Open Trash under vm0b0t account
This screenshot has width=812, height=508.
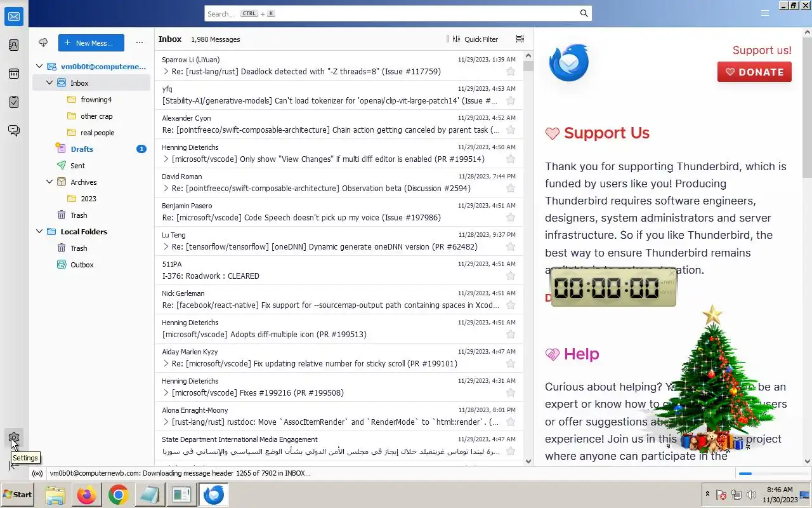(x=91, y=215)
